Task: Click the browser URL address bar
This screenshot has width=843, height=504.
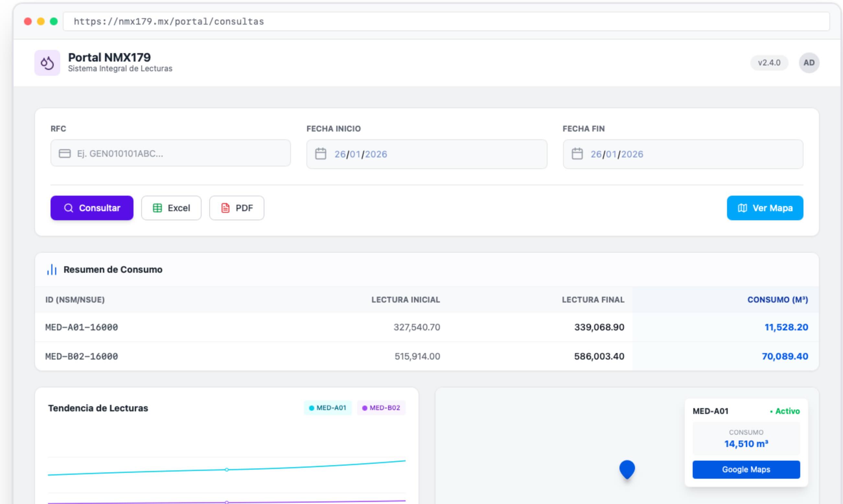Action: (446, 21)
